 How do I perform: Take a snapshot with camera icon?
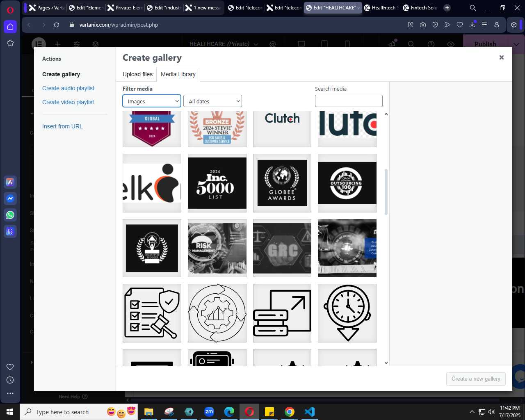pos(423,25)
